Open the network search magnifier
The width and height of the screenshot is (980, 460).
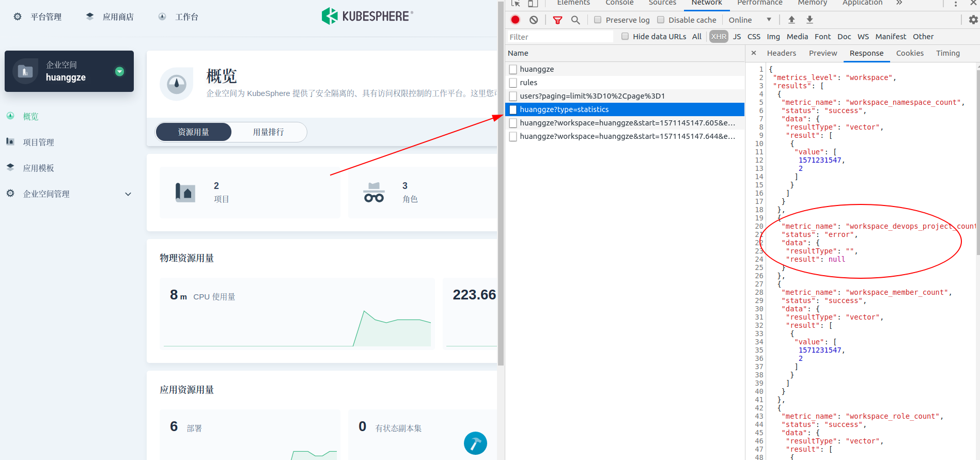575,20
